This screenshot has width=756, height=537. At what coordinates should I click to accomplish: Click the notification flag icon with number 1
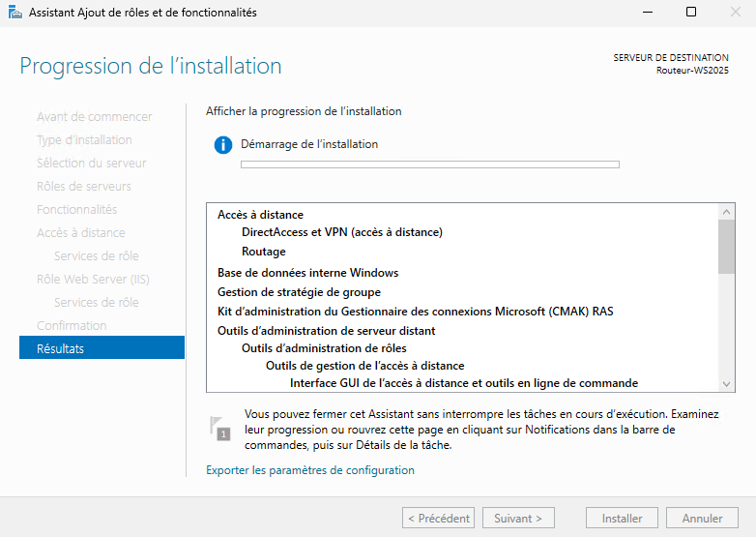click(220, 429)
